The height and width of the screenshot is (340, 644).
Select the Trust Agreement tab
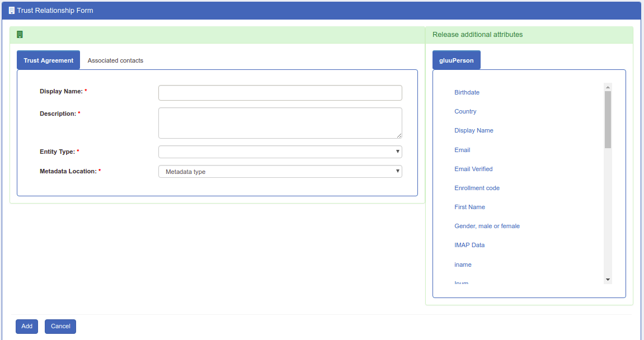48,60
